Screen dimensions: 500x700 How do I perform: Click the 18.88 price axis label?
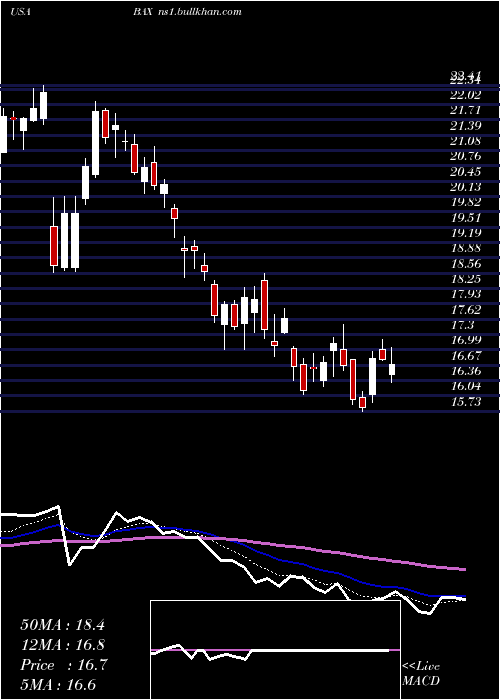[x=465, y=248]
